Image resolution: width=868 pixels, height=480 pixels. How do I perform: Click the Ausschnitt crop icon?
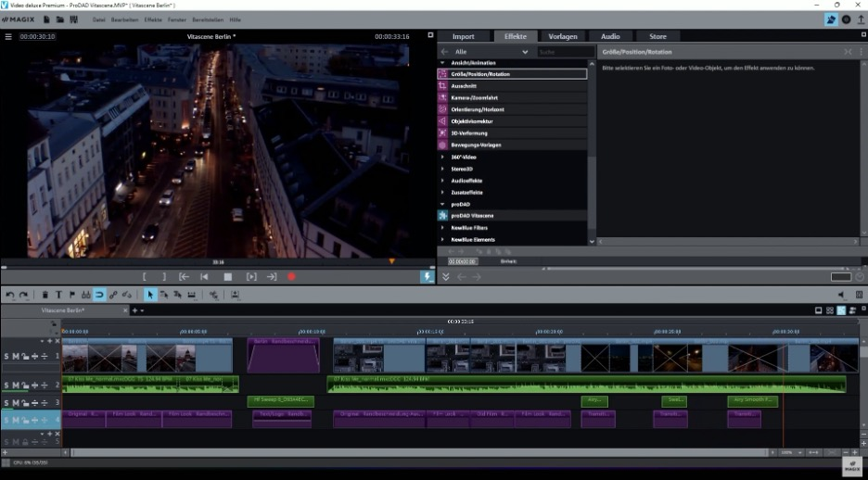pyautogui.click(x=442, y=85)
